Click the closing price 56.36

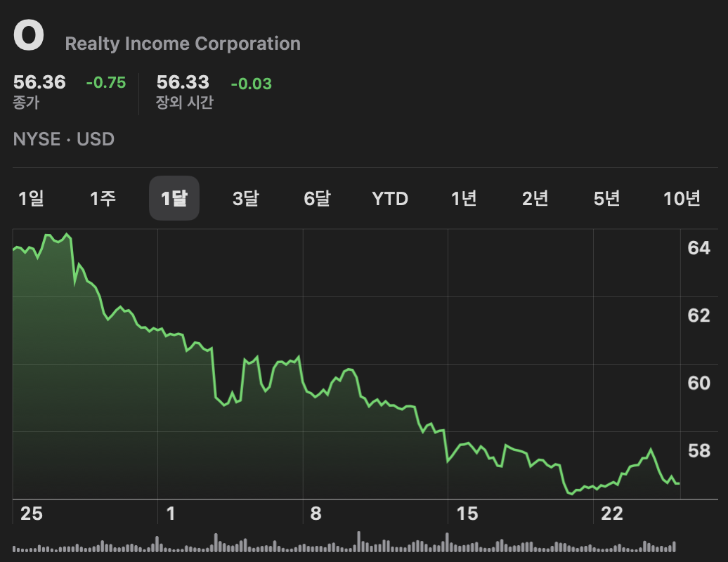tap(39, 82)
